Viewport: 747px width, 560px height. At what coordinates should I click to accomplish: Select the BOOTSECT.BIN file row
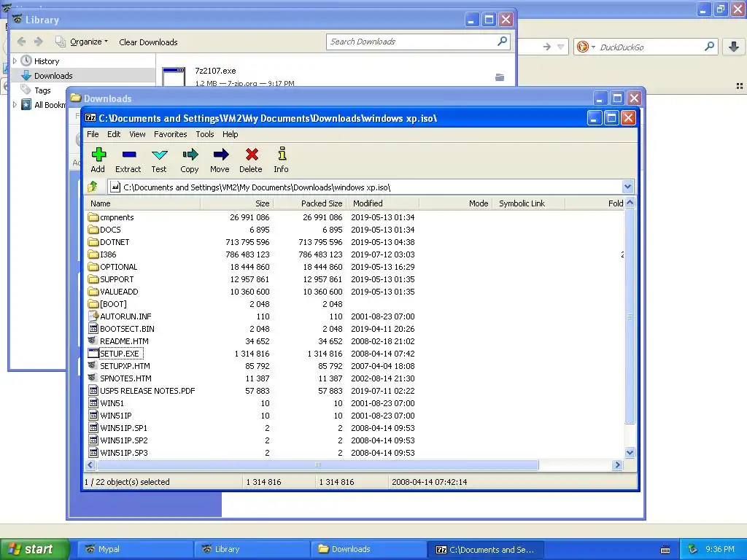355,329
